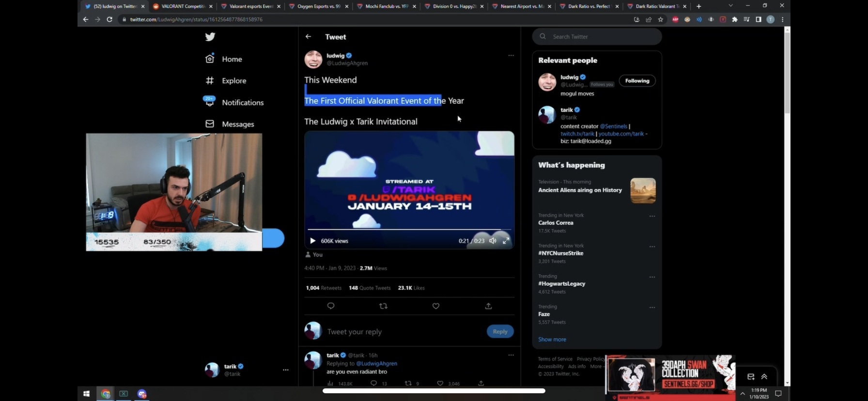Click the retweet icon on tarik's reply
The width and height of the screenshot is (868, 401).
pyautogui.click(x=408, y=383)
